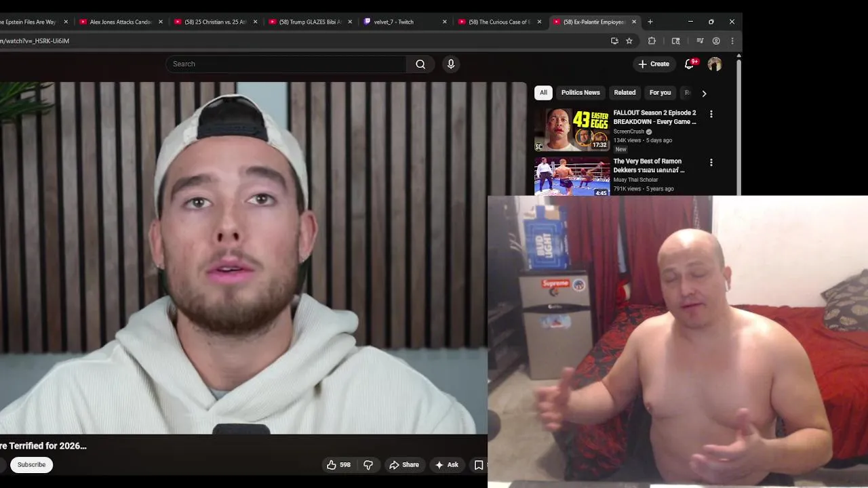Click the install app icon in address bar

coord(614,41)
